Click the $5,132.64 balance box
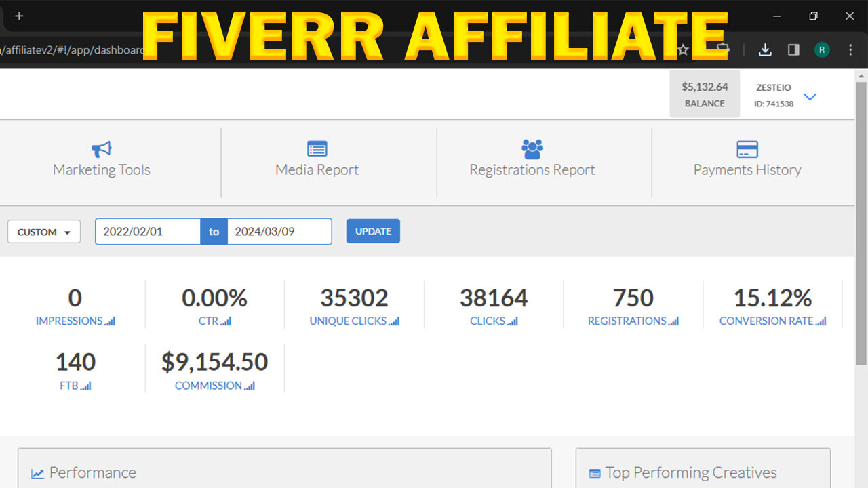Image resolution: width=868 pixels, height=488 pixels. pyautogui.click(x=705, y=94)
